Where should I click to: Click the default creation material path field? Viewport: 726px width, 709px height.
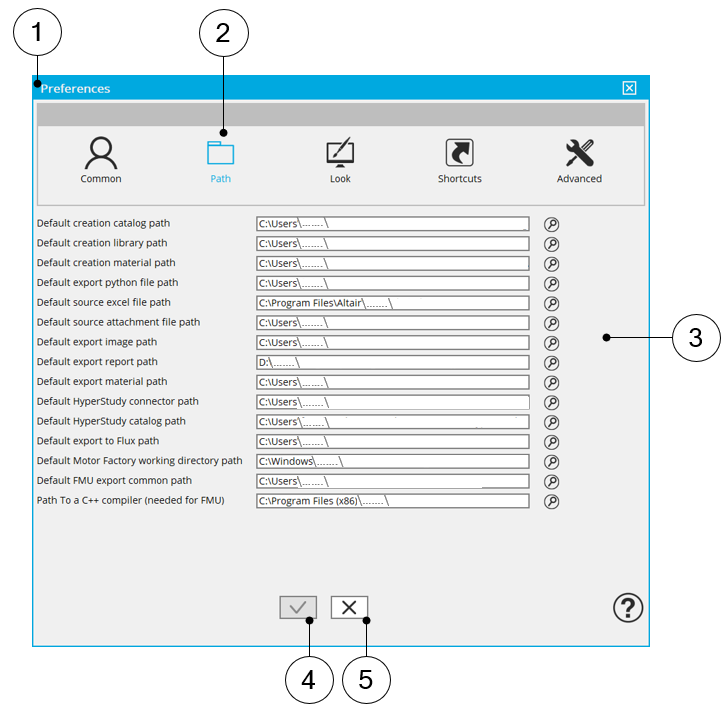(392, 264)
